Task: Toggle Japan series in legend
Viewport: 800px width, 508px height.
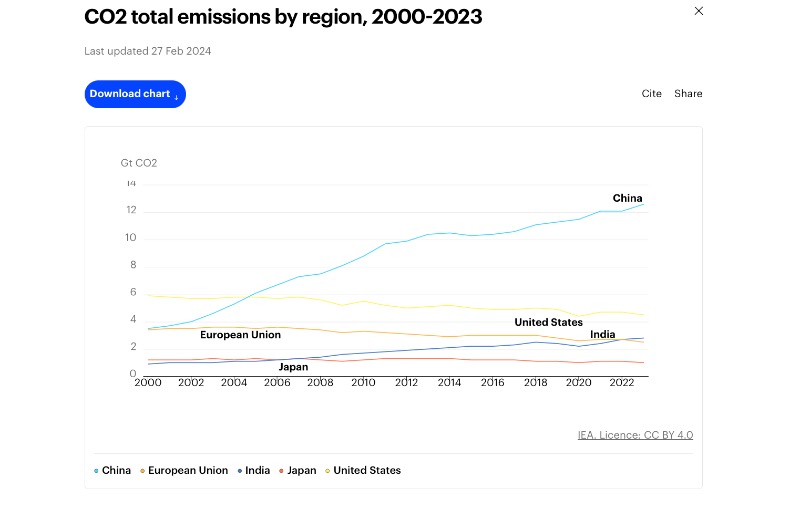Action: (301, 471)
